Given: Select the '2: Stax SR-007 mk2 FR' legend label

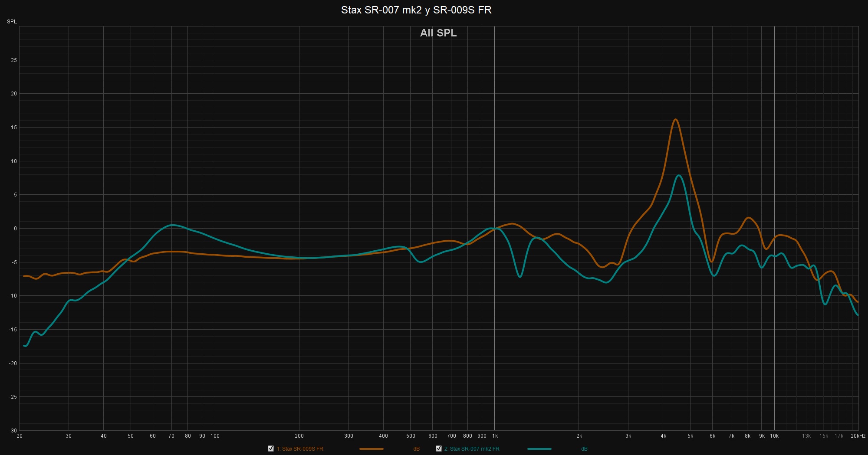Looking at the screenshot, I should point(472,449).
